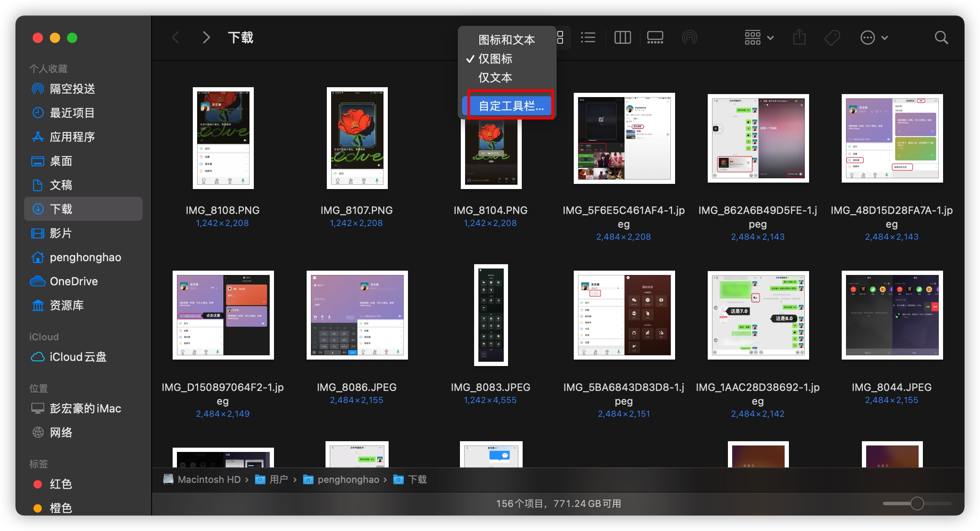980x531 pixels.
Task: Switch to list view in toolbar
Action: pos(587,38)
